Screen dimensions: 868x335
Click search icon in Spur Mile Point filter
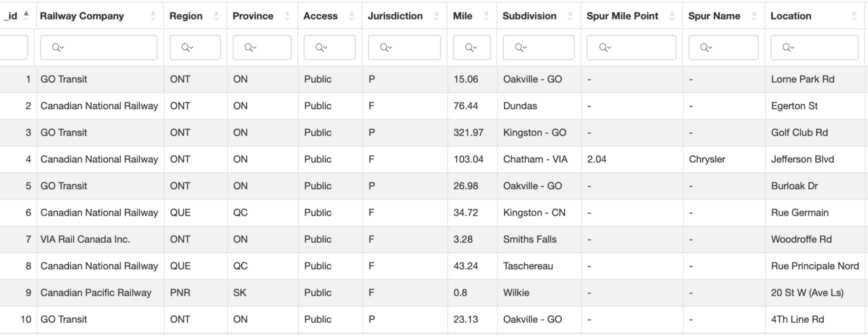[604, 47]
